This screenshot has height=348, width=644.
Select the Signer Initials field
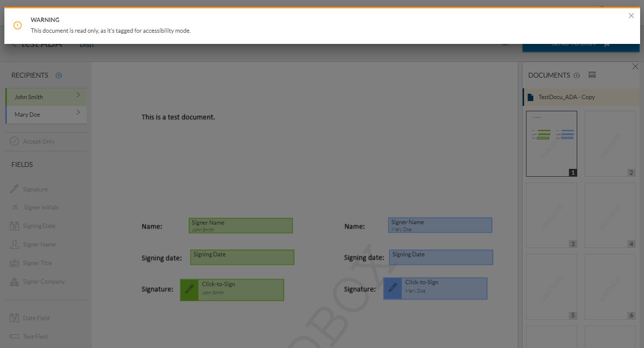click(x=35, y=207)
